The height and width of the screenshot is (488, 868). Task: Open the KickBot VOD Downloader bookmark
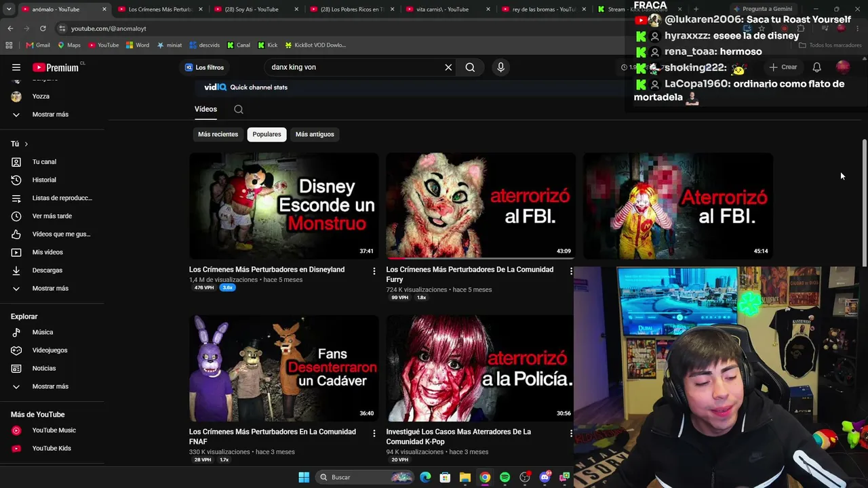pos(316,45)
